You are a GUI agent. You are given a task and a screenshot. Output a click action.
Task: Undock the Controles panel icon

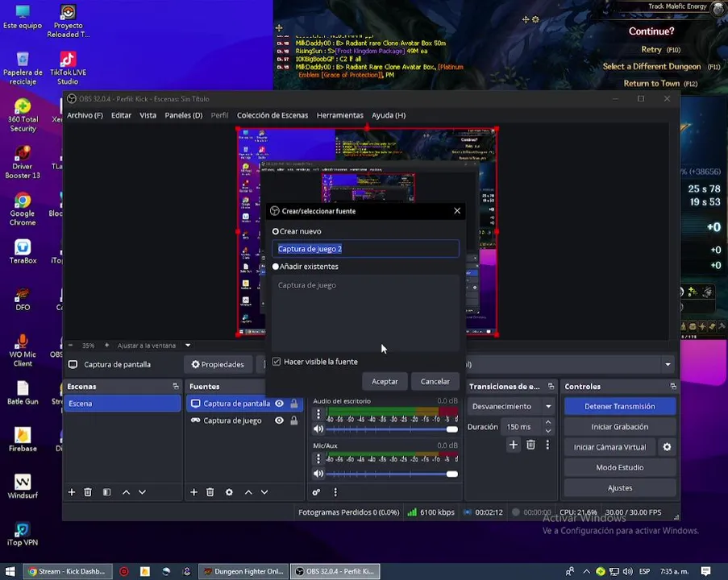point(673,386)
